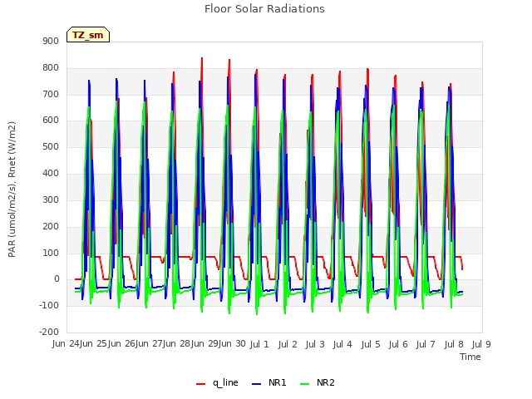Image resolution: width=532 pixels, height=399 pixels.
Task: Click the chart title Floor Solar Radiations
Action: click(x=264, y=9)
